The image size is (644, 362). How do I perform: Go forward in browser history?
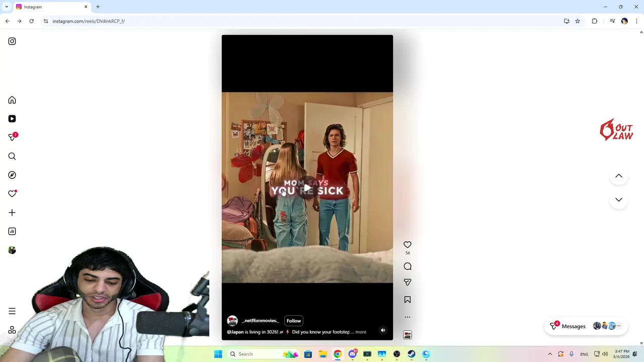19,21
